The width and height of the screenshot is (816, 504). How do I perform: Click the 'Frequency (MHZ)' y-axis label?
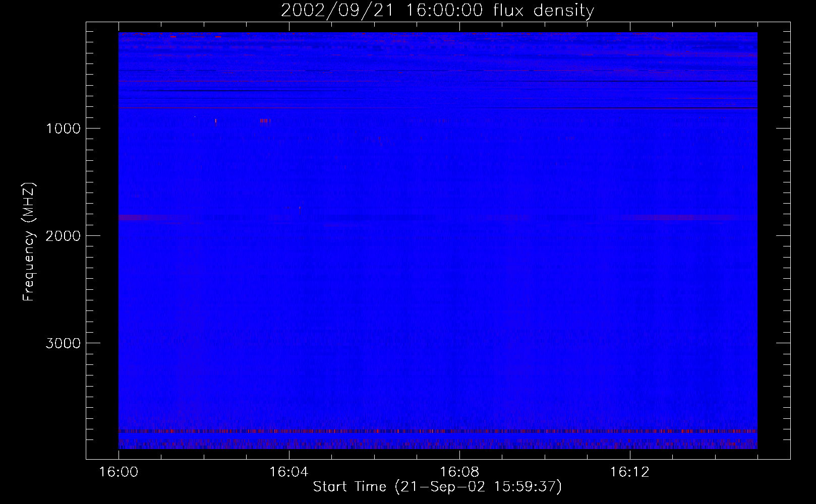point(29,242)
